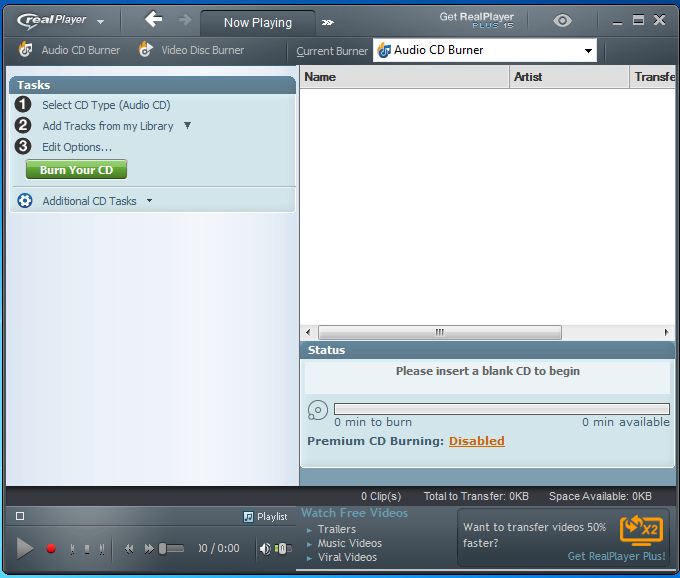Screen dimensions: 680x578
Task: Click the Audio CD Burner flame icon
Action: pyautogui.click(x=25, y=49)
